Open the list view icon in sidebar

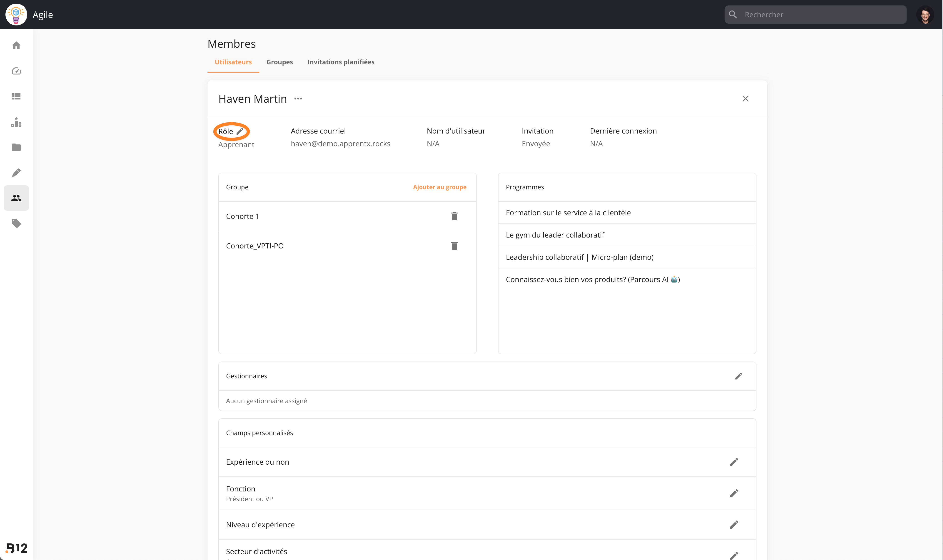16,97
